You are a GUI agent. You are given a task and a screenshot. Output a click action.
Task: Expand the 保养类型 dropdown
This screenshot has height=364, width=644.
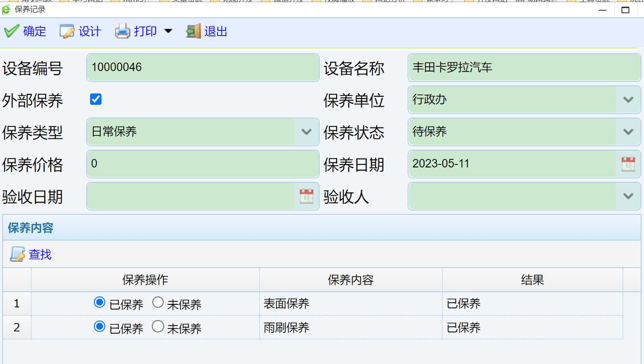(306, 132)
